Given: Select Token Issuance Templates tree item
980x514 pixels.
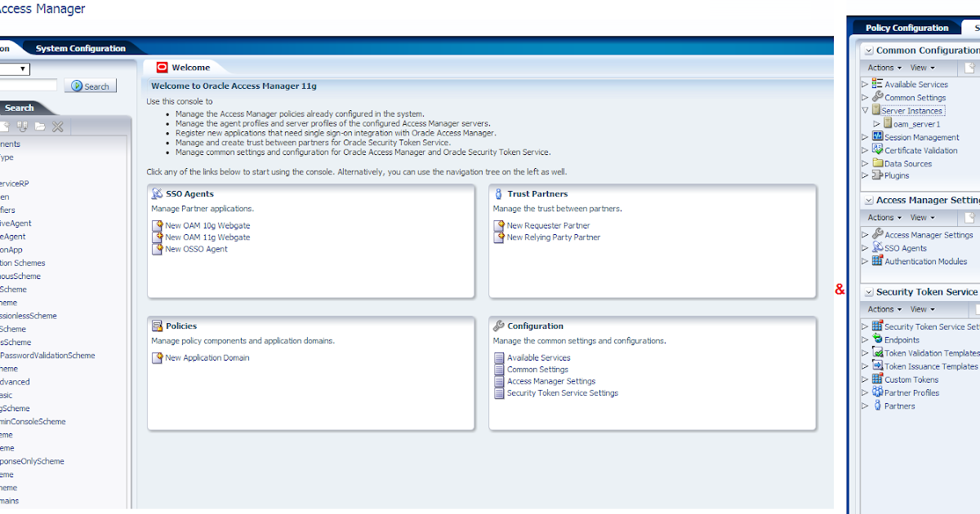Looking at the screenshot, I should (x=931, y=366).
